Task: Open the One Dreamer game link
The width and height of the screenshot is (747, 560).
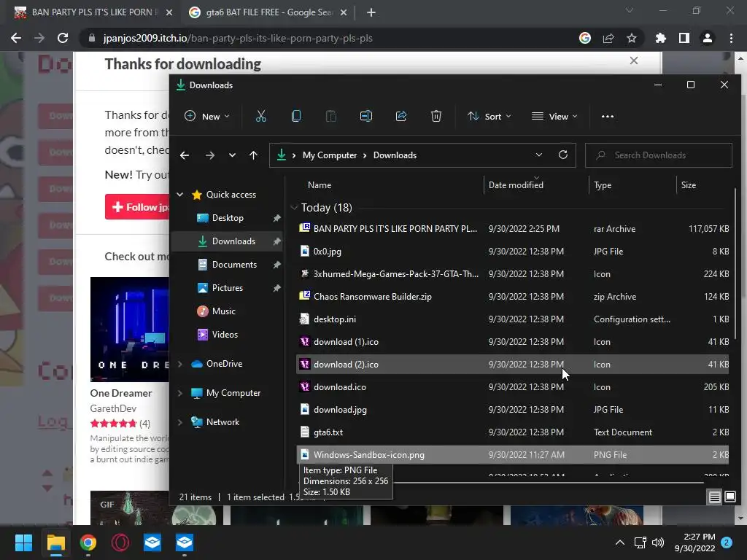Action: pos(121,393)
